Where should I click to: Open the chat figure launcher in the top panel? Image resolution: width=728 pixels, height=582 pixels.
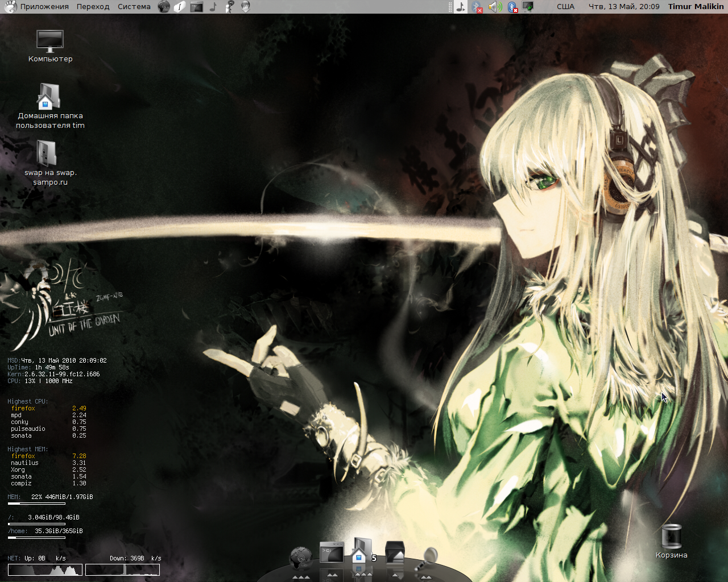click(229, 7)
